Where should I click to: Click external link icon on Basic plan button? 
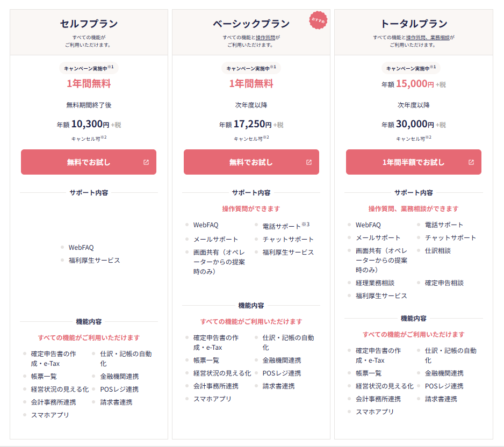click(309, 162)
